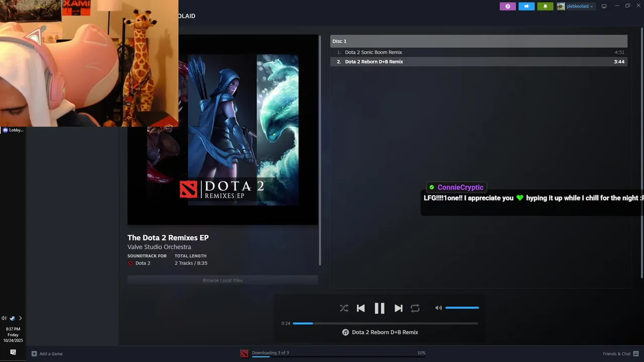Skip to the next track
The height and width of the screenshot is (362, 644).
[398, 308]
